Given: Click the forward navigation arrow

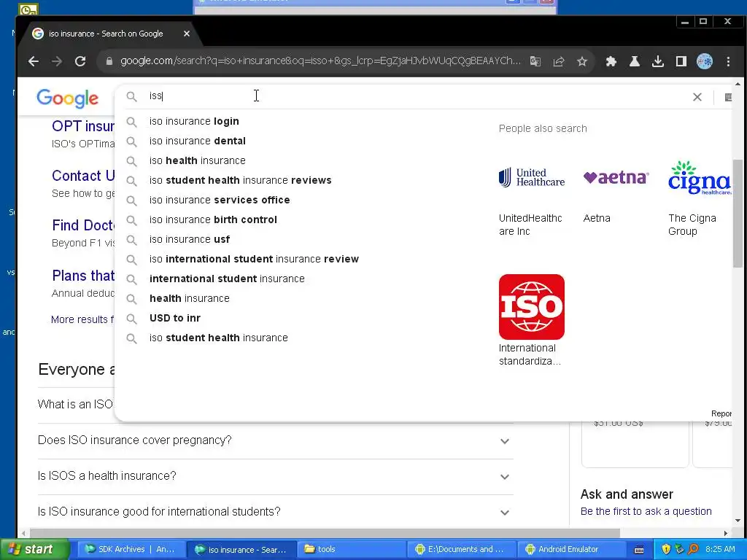Looking at the screenshot, I should point(57,61).
